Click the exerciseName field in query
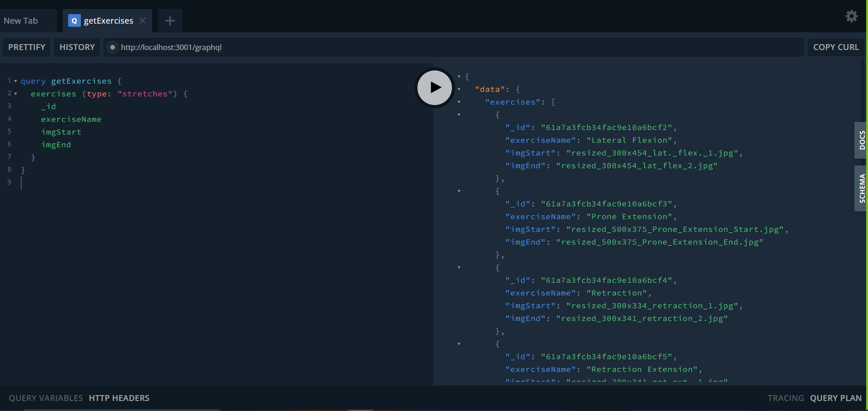Viewport: 868px width, 411px height. pyautogui.click(x=71, y=119)
